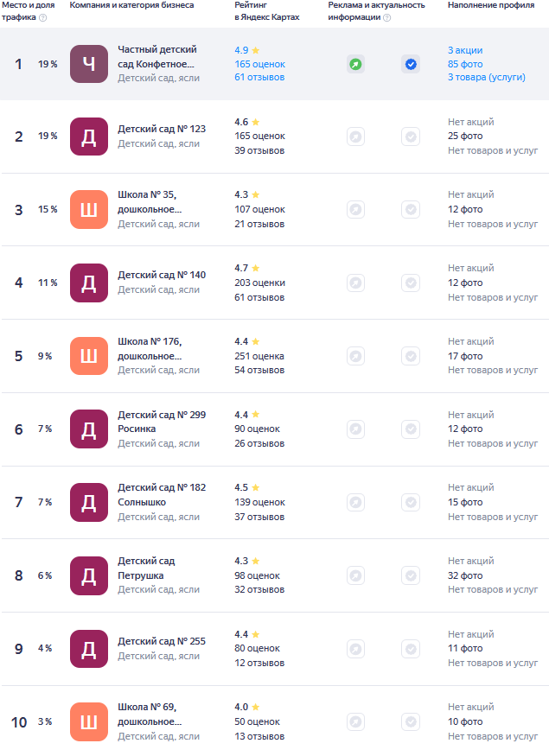Open the '3 акции' link
This screenshot has width=549, height=756.
tap(465, 50)
